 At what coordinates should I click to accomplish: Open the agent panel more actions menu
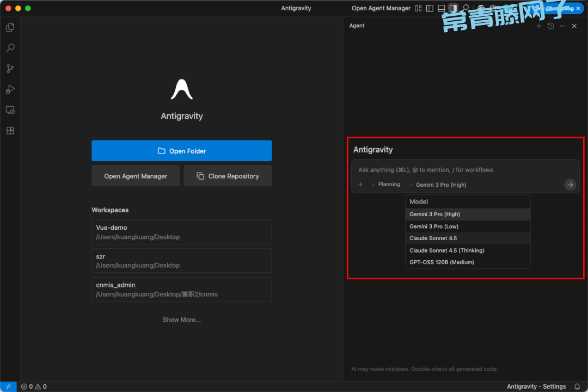click(562, 26)
